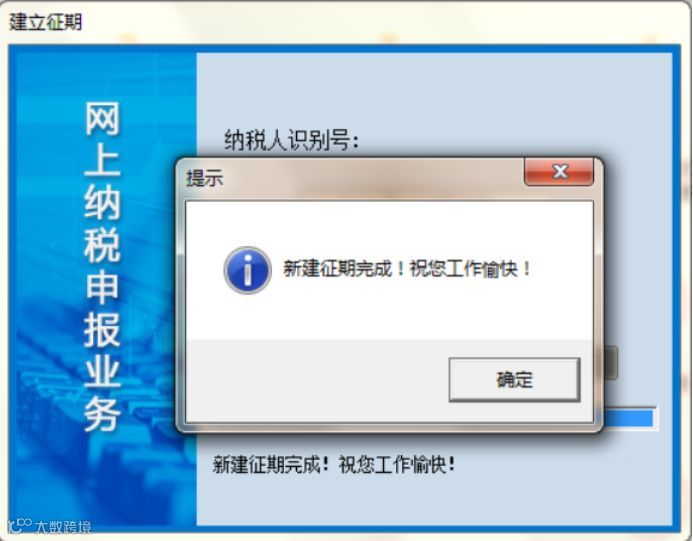
Task: Click the logo icon beside 大数跨境
Action: (x=20, y=525)
